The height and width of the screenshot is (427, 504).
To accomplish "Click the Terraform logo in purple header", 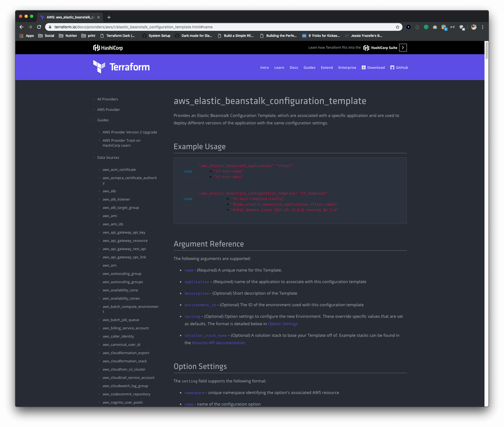I will (x=121, y=67).
